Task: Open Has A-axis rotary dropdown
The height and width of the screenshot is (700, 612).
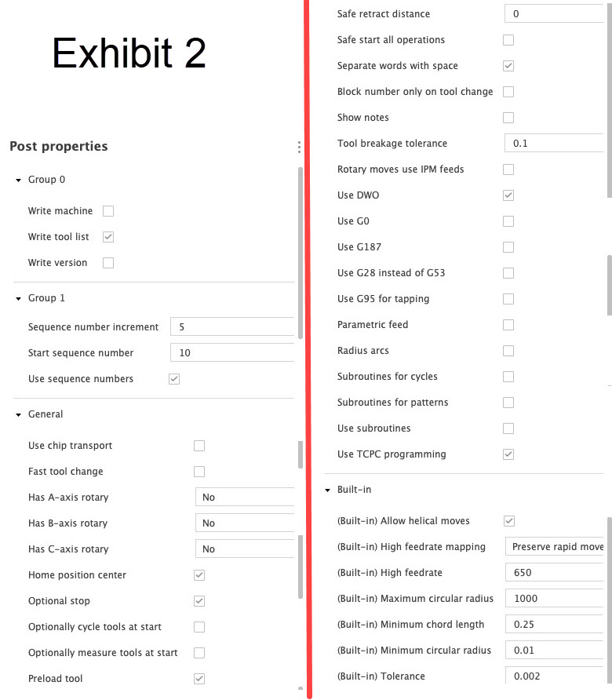Action: click(x=245, y=498)
